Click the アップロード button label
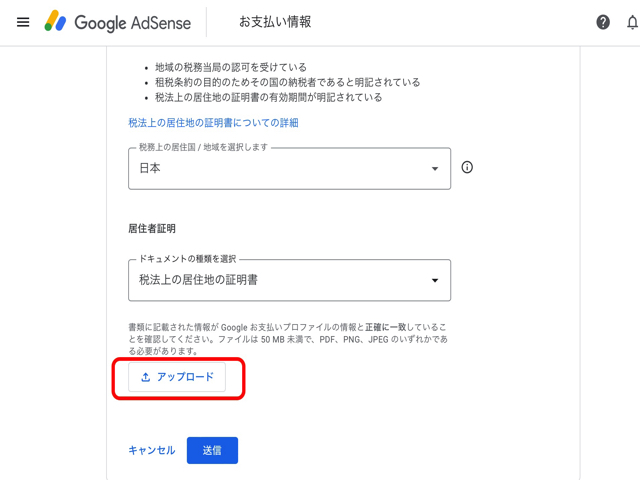 tap(185, 377)
